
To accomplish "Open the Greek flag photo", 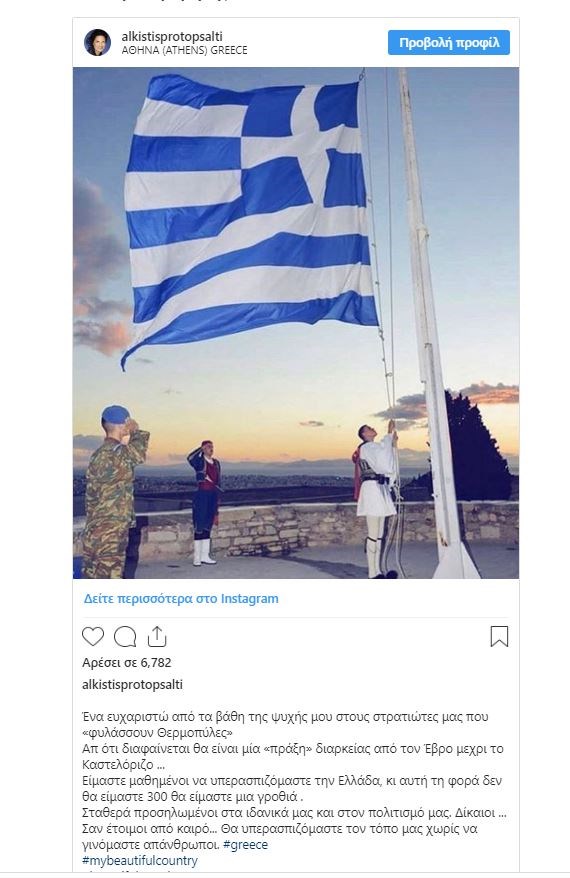I will point(296,323).
